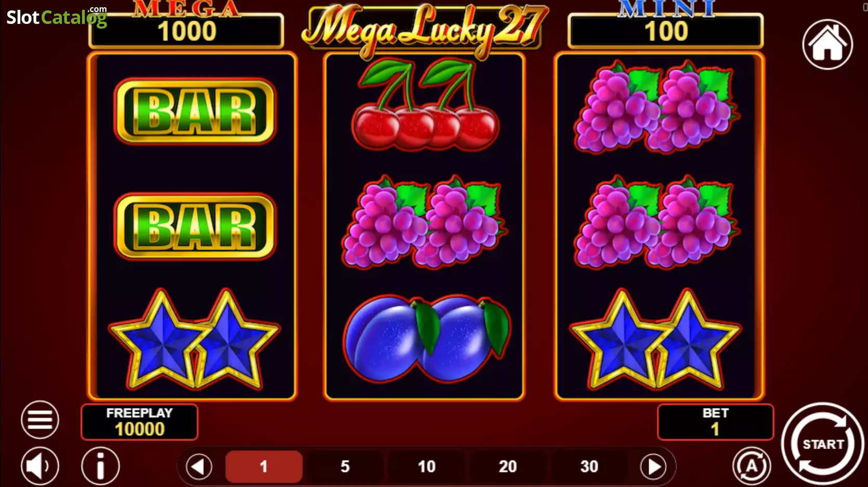Screen dimensions: 868x487
Task: Show next bet values arrow
Action: point(653,467)
